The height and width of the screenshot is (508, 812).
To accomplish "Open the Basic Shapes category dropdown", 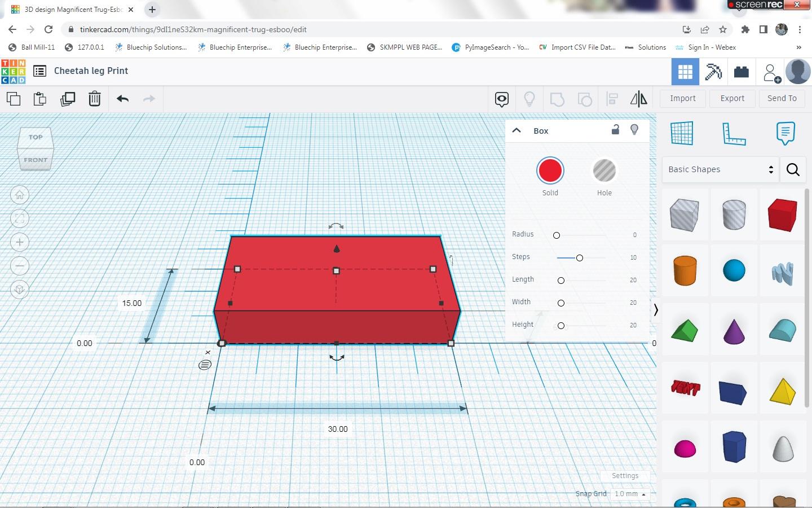I will point(720,169).
